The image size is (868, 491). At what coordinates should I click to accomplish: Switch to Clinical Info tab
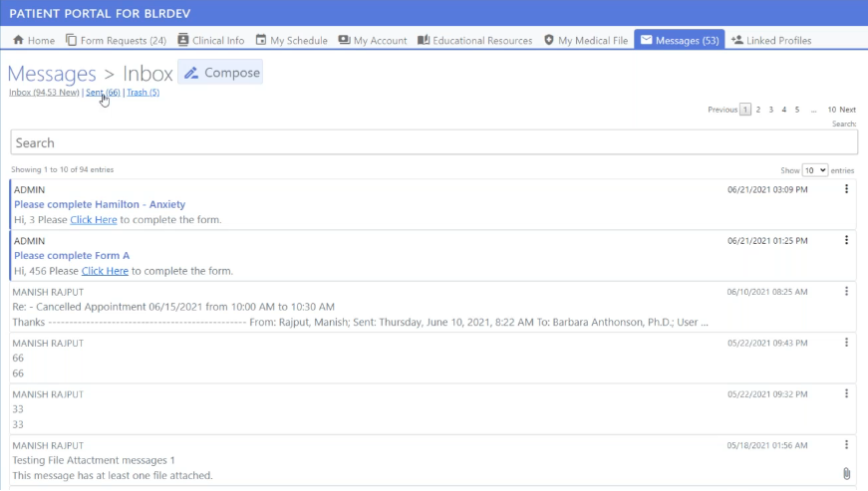(210, 41)
